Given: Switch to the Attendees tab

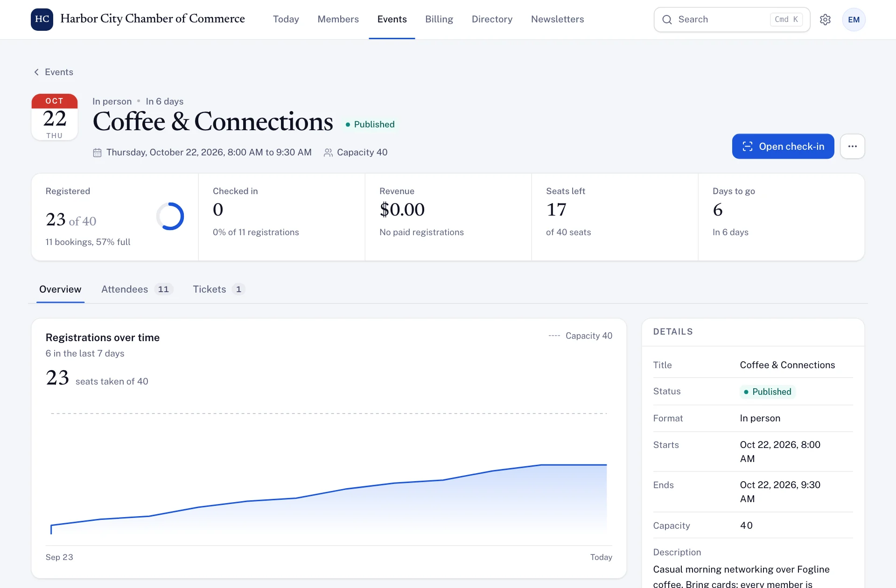Looking at the screenshot, I should [137, 289].
